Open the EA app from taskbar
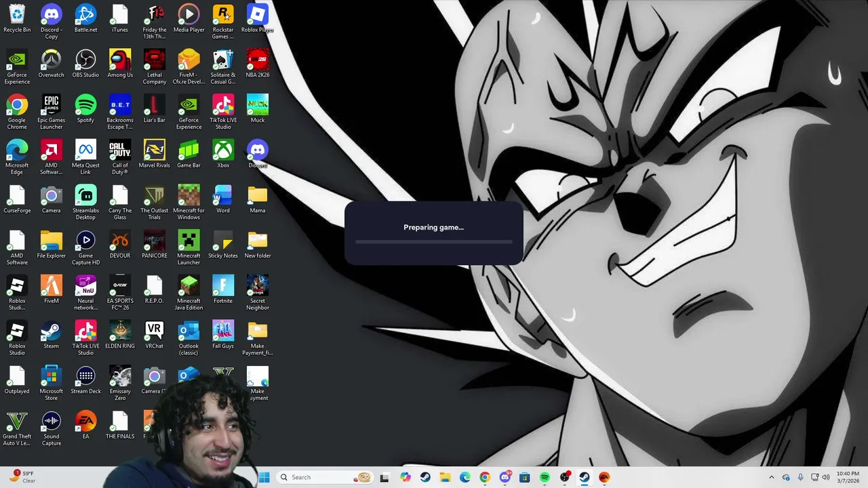 (604, 477)
